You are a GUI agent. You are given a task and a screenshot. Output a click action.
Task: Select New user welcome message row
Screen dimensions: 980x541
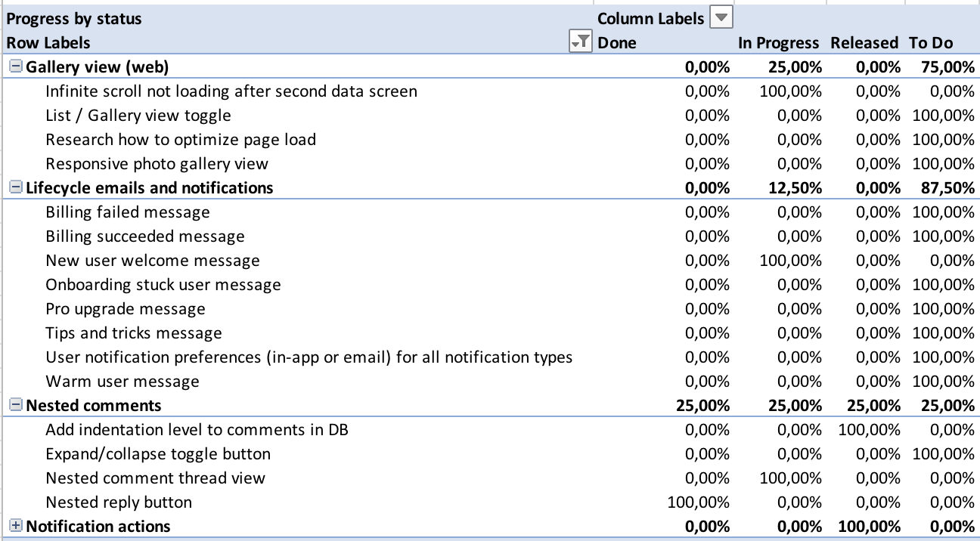153,261
